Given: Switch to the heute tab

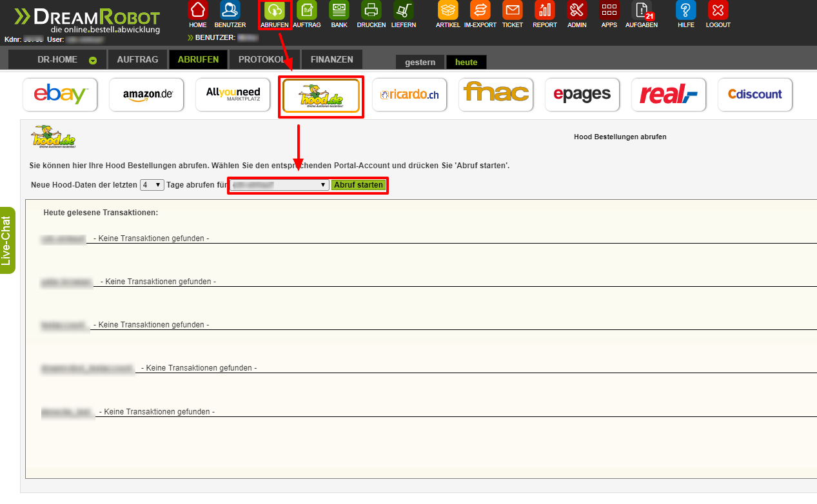Looking at the screenshot, I should click(466, 63).
